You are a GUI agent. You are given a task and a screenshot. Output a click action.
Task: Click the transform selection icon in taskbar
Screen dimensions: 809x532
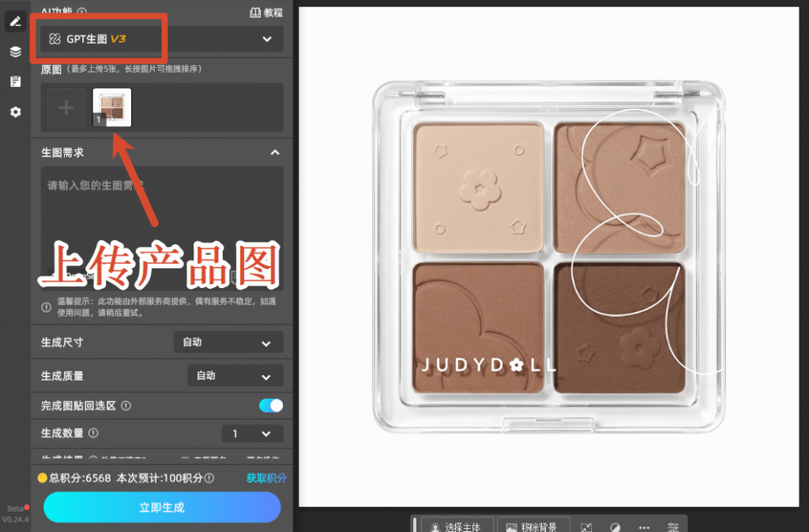(x=586, y=526)
